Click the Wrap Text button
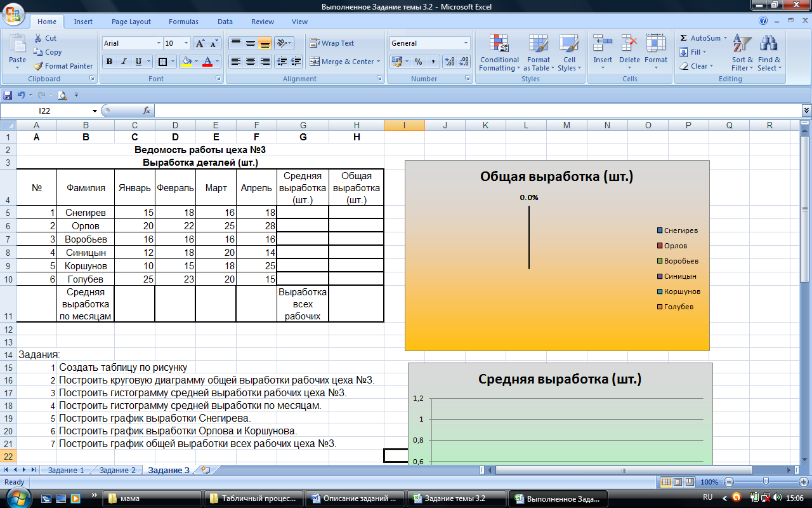This screenshot has height=508, width=812. pyautogui.click(x=332, y=43)
